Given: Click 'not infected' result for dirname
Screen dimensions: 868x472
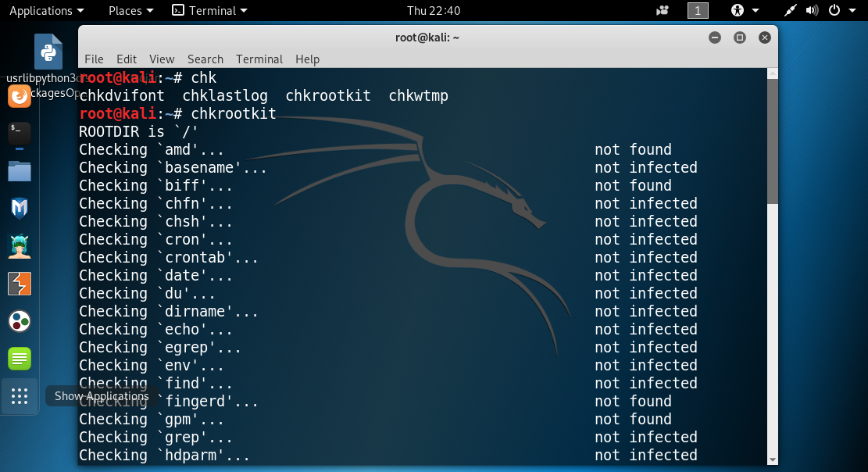Looking at the screenshot, I should tap(646, 311).
